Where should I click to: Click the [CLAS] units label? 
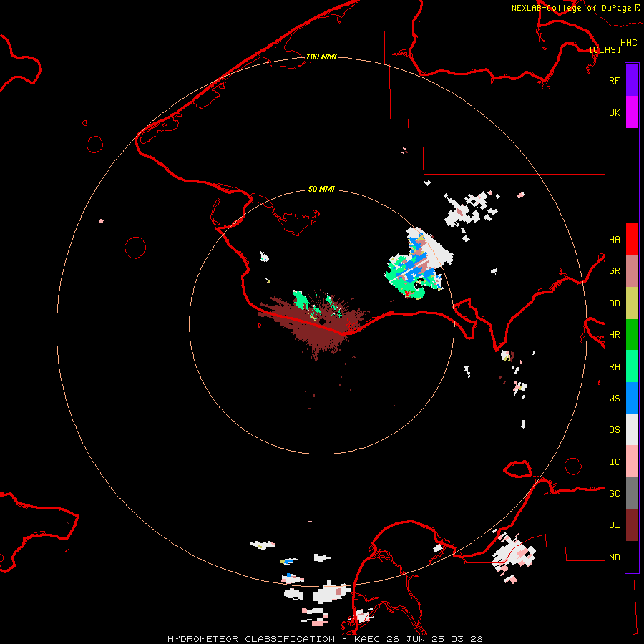coord(605,49)
